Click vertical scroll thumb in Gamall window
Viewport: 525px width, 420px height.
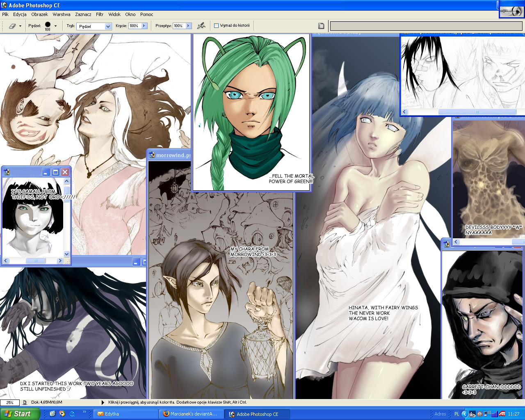coord(67,194)
